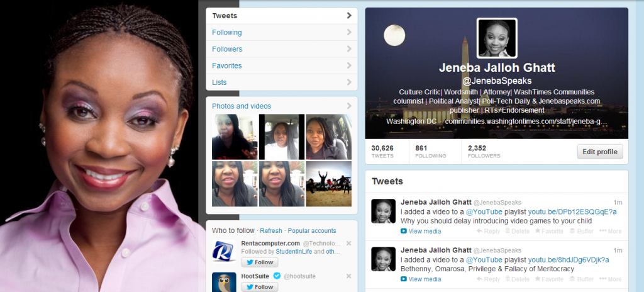Open the communities.washingtontimes.com profile link
The image size is (644, 292).
pyautogui.click(x=526, y=121)
